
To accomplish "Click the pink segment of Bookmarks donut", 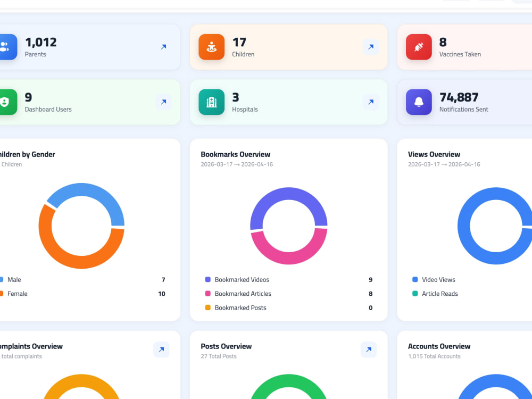I will click(x=289, y=258).
